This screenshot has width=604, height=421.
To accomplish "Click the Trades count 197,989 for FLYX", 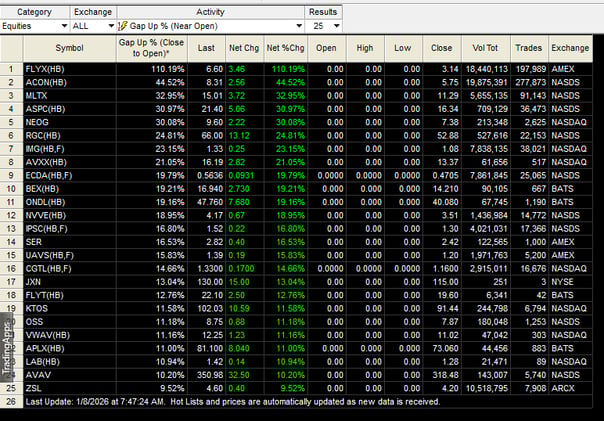I will (x=531, y=69).
